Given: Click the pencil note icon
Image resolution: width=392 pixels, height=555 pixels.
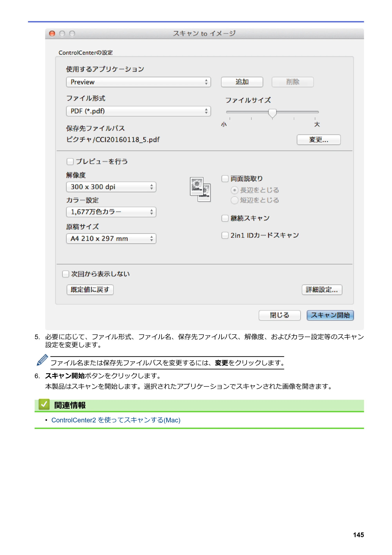Looking at the screenshot, I should (42, 360).
